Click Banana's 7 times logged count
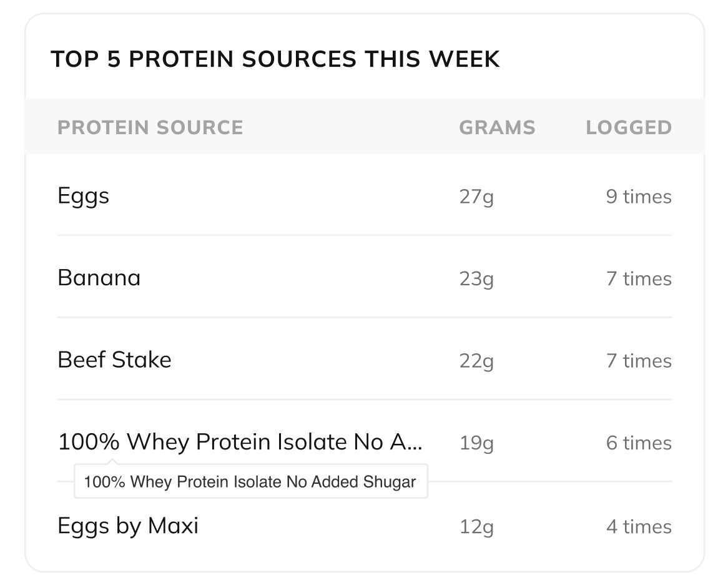Screen dimensions: 723x588 coord(639,279)
